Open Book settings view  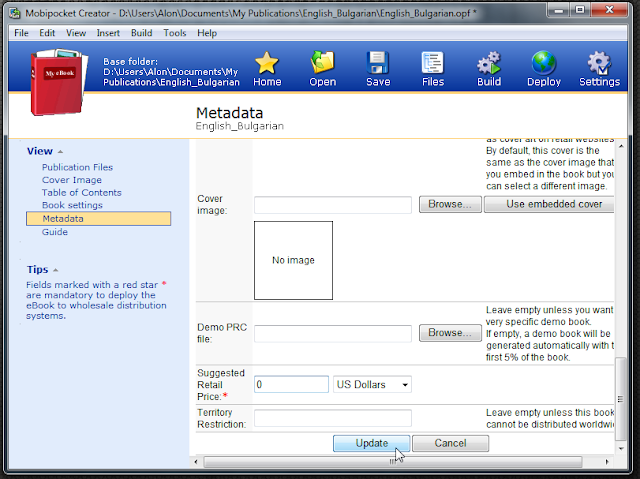tap(72, 205)
